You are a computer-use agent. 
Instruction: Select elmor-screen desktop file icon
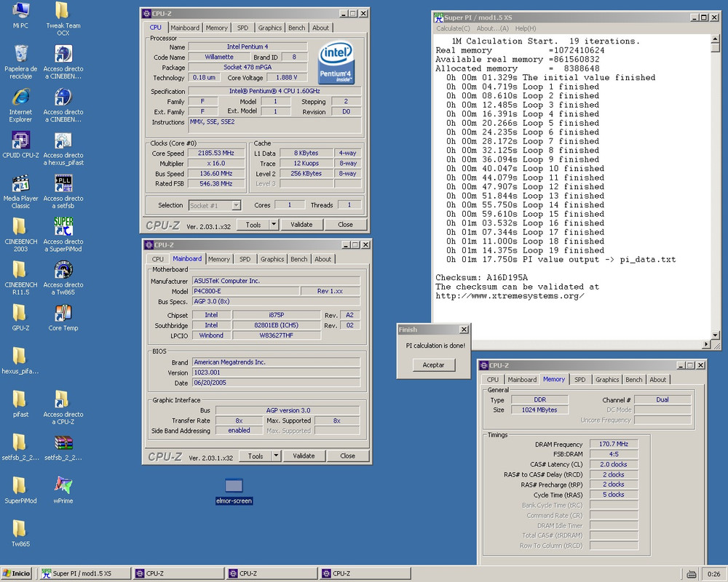[234, 491]
